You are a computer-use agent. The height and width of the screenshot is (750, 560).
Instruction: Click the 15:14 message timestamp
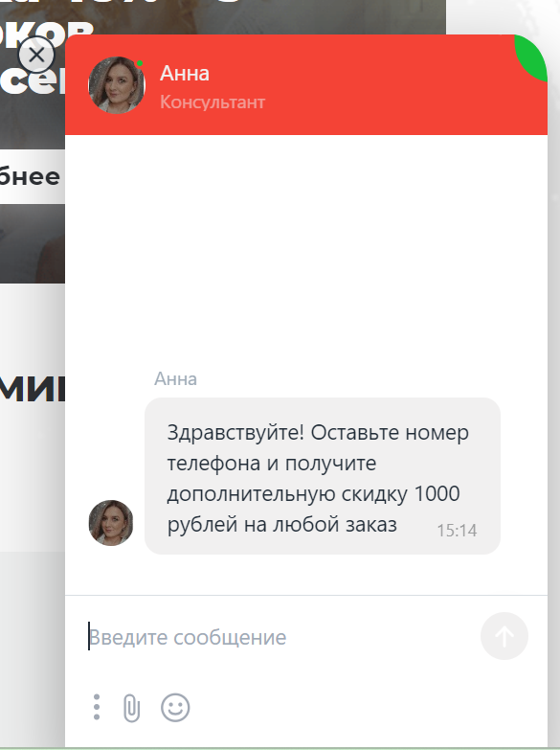point(457,530)
